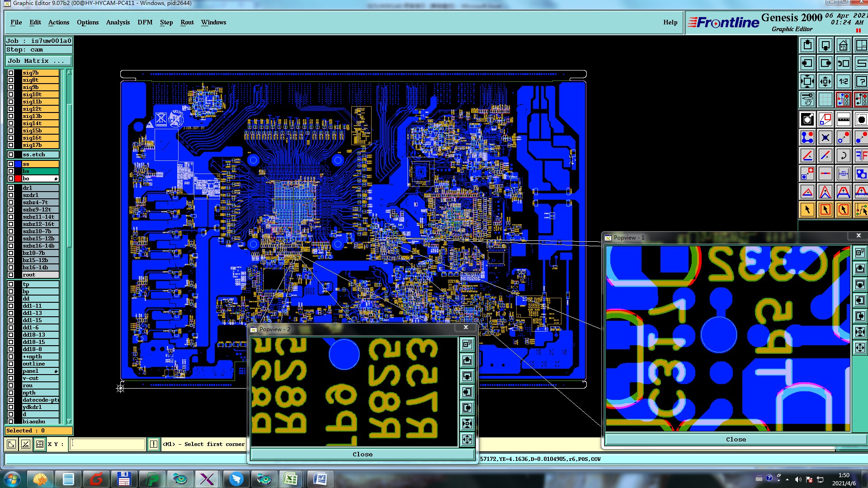Click the red triangle resize tool icon
The width and height of the screenshot is (868, 488).
pos(807,192)
